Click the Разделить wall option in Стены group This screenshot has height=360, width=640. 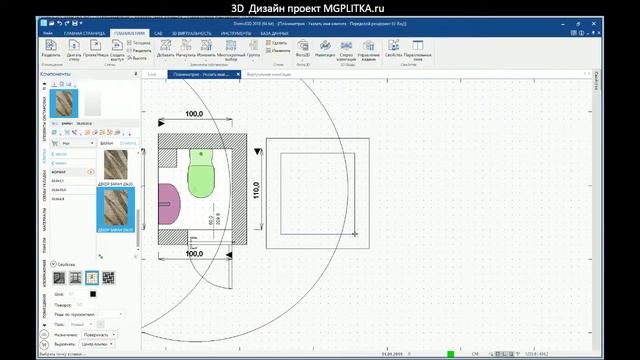tap(139, 51)
